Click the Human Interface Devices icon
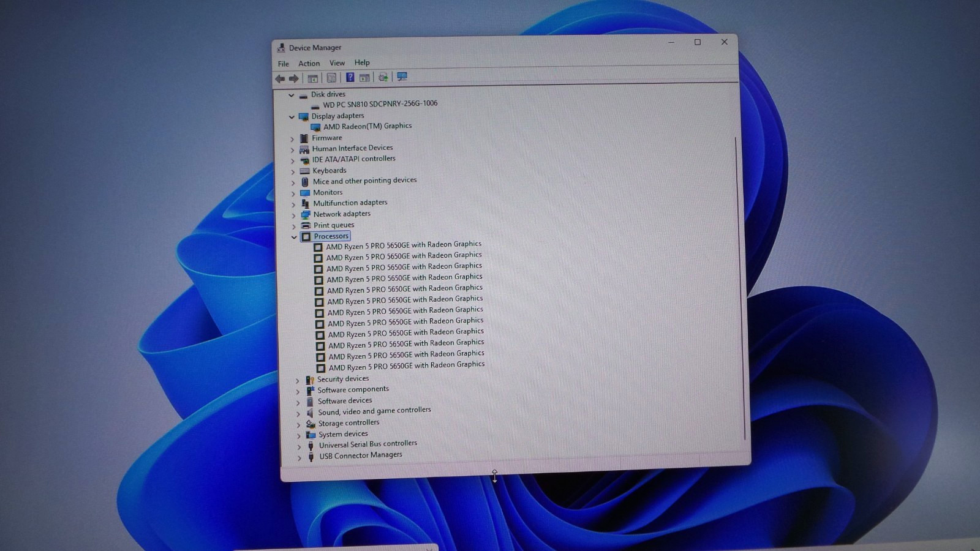980x551 pixels. tap(304, 149)
